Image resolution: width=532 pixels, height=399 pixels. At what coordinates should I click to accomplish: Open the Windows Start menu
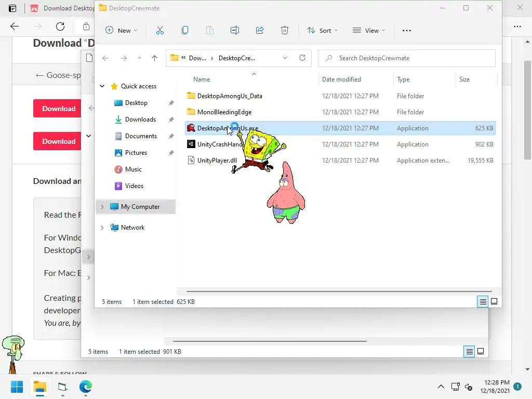point(17,387)
